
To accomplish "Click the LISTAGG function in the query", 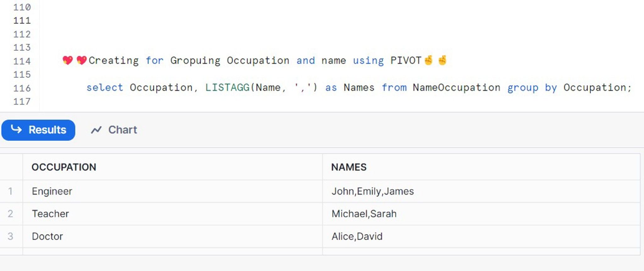I will coord(227,87).
